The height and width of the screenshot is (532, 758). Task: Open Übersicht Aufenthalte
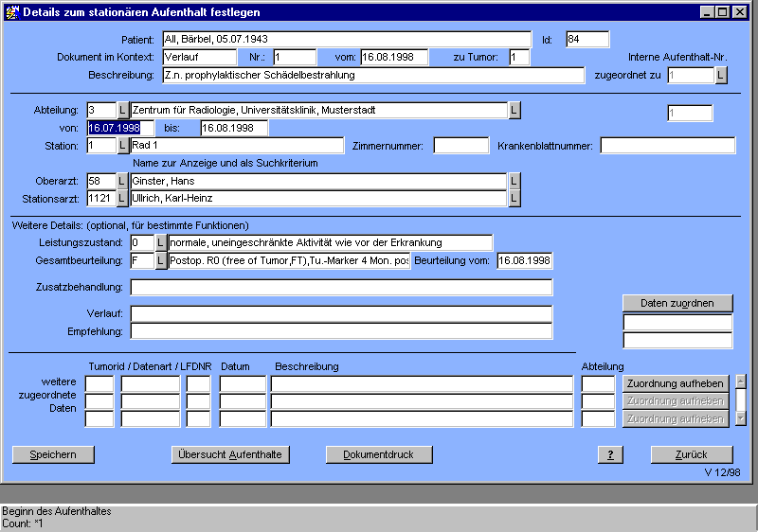point(230,454)
